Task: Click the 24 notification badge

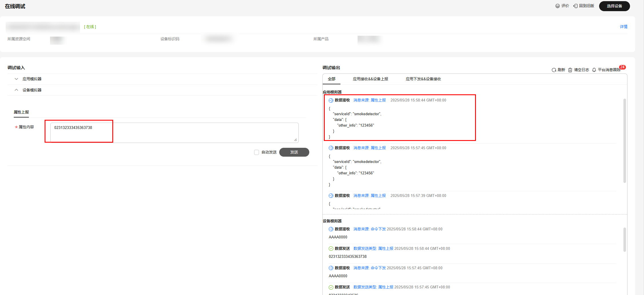Action: (622, 67)
